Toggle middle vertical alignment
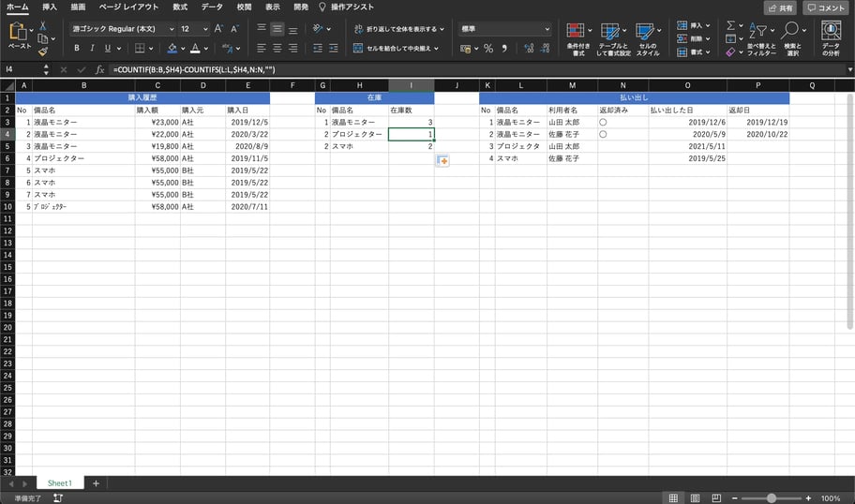 [x=277, y=29]
